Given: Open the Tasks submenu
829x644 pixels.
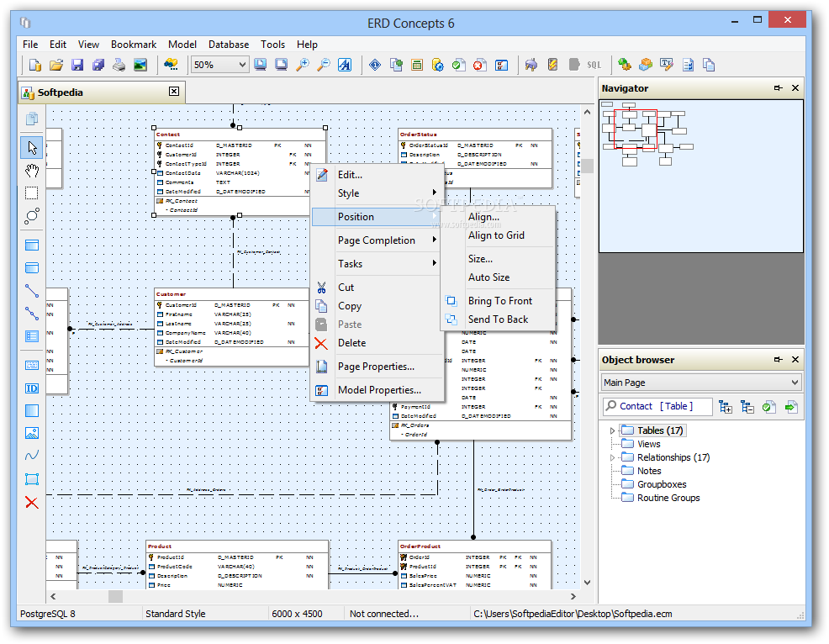Looking at the screenshot, I should tap(377, 263).
